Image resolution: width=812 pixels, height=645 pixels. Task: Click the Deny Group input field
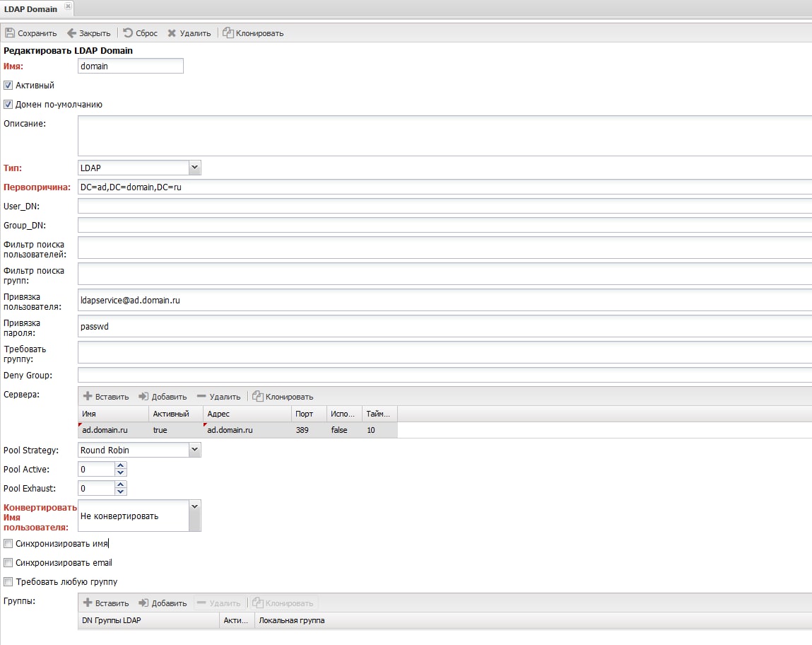[x=445, y=375]
